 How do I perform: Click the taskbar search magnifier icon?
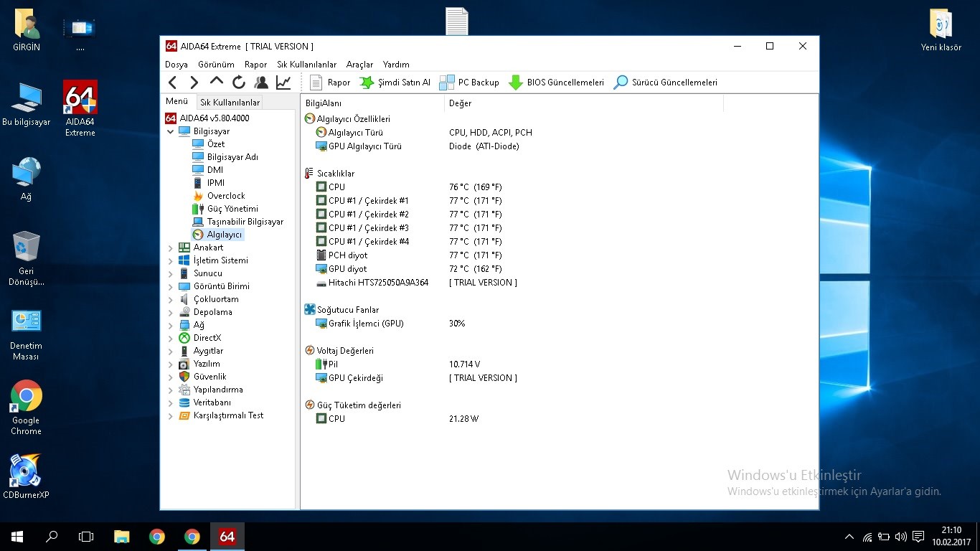tap(52, 537)
